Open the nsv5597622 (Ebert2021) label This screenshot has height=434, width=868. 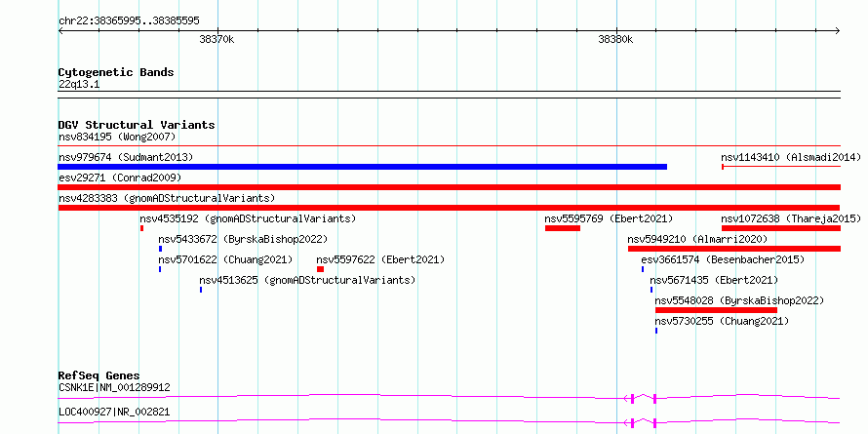pos(380,259)
